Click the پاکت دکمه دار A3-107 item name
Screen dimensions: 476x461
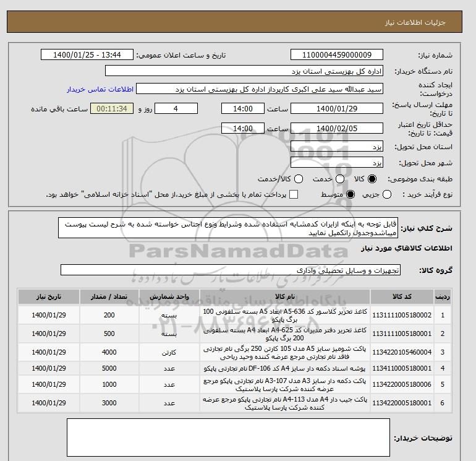[x=285, y=385]
